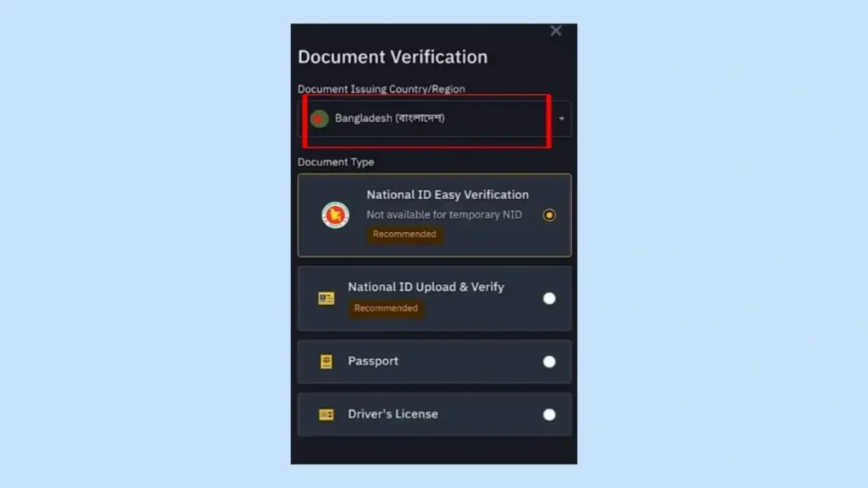Click the Recommended badge under Upload & Verify
Screen dimensions: 868x488
point(386,308)
